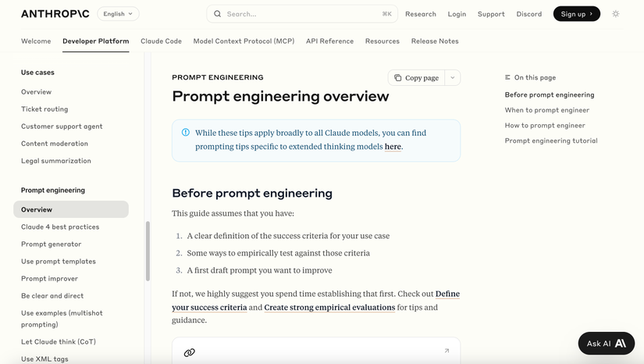Click the Sign up button

(x=577, y=14)
